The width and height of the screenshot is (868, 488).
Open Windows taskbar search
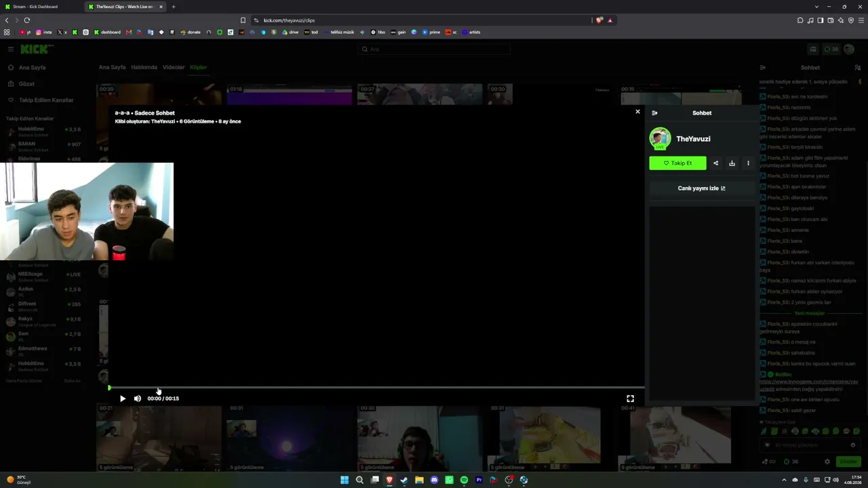tap(359, 480)
